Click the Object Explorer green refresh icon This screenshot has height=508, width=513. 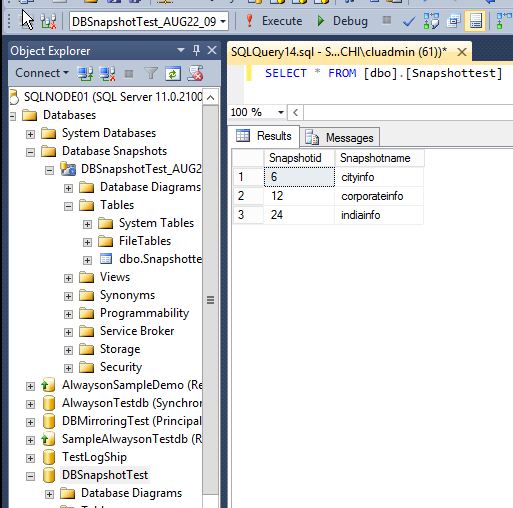tap(173, 73)
